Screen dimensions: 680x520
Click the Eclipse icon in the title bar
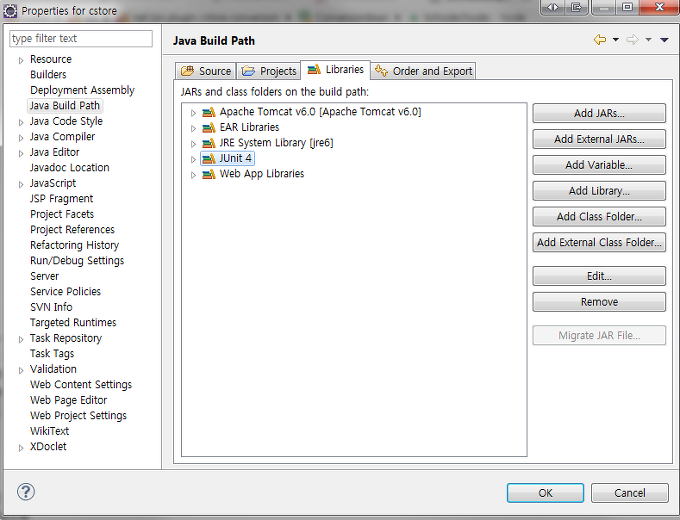(10, 10)
